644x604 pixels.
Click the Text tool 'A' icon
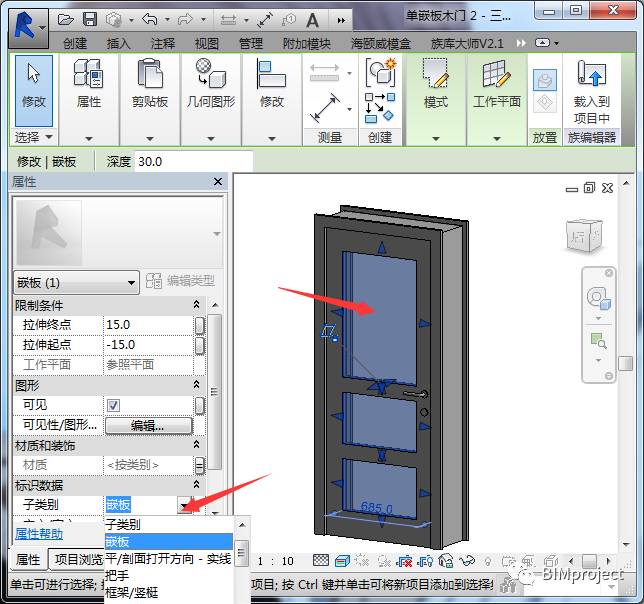pos(312,20)
